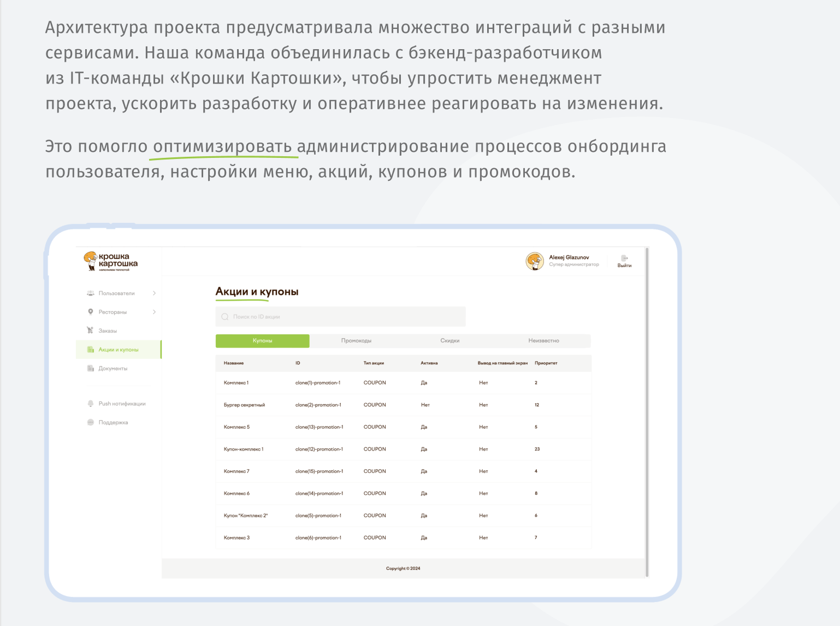The width and height of the screenshot is (840, 626).
Task: Click the Приоритет column header
Action: 546,363
